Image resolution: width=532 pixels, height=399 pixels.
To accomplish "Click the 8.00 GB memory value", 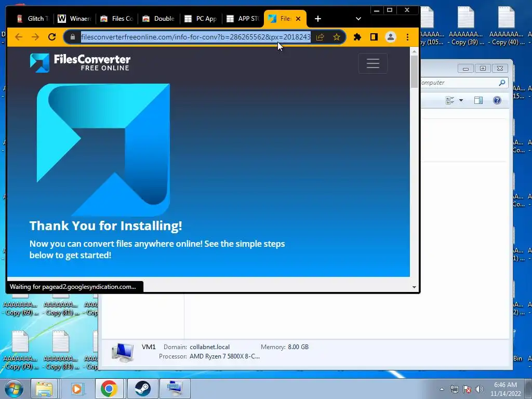I will coord(298,347).
